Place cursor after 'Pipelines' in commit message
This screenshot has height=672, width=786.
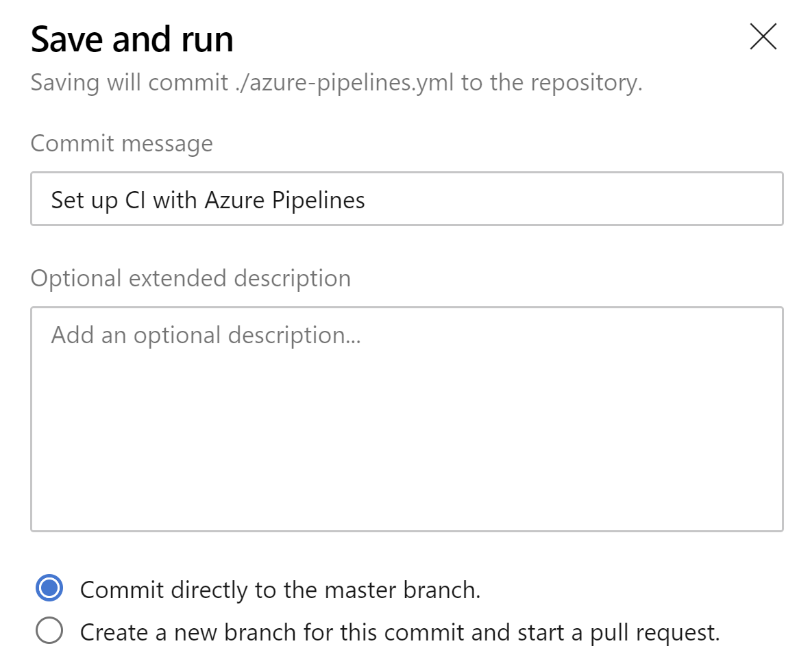click(367, 200)
